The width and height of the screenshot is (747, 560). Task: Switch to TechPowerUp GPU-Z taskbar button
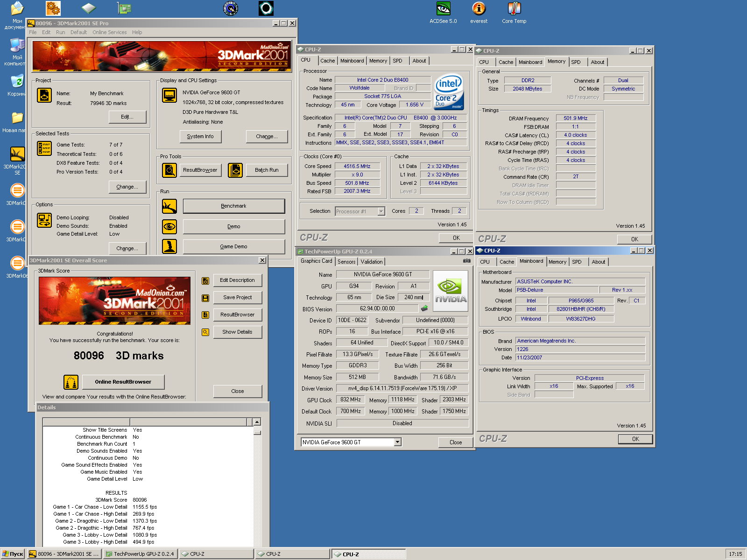140,554
